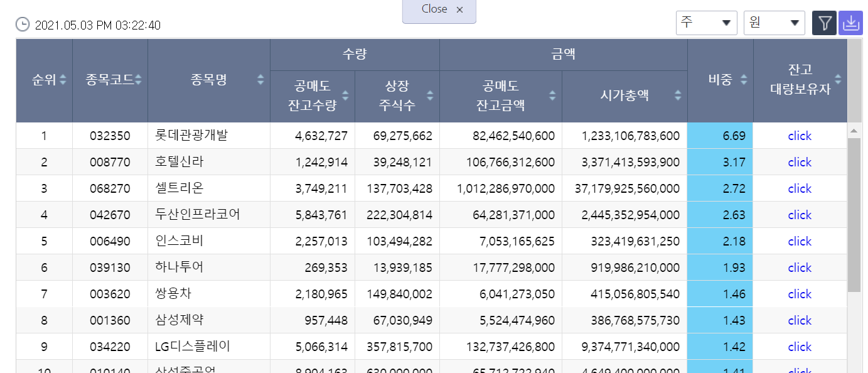
Task: Open click link for LG디스플레이 row
Action: click(x=800, y=347)
